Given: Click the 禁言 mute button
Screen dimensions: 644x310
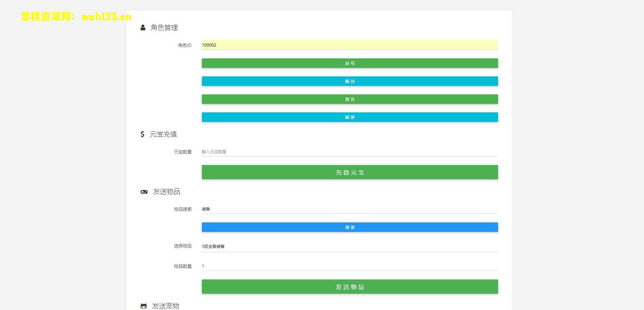Looking at the screenshot, I should click(x=349, y=99).
